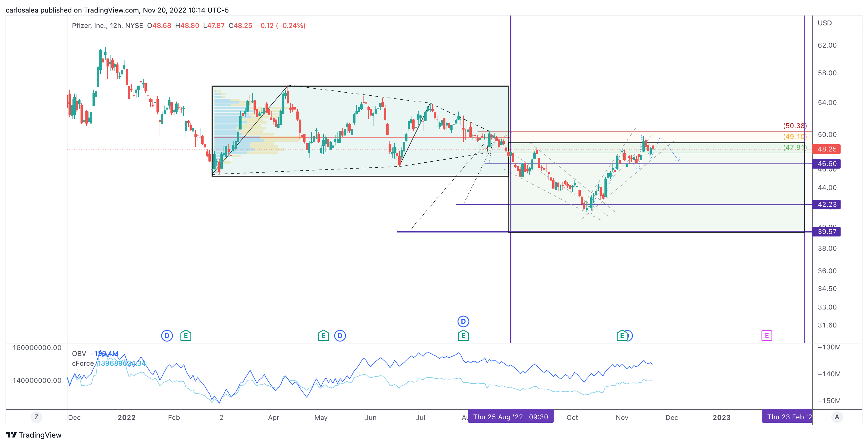
Task: Click the earnings marker near February
Action: 186,335
